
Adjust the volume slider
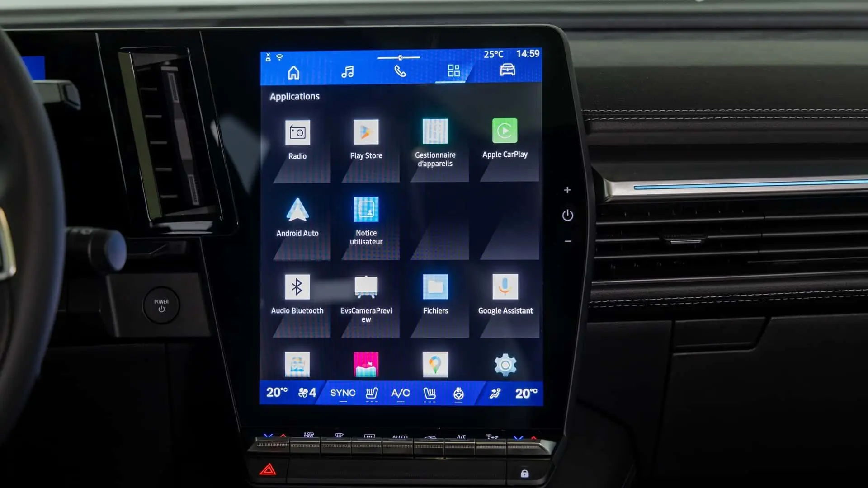click(x=401, y=56)
